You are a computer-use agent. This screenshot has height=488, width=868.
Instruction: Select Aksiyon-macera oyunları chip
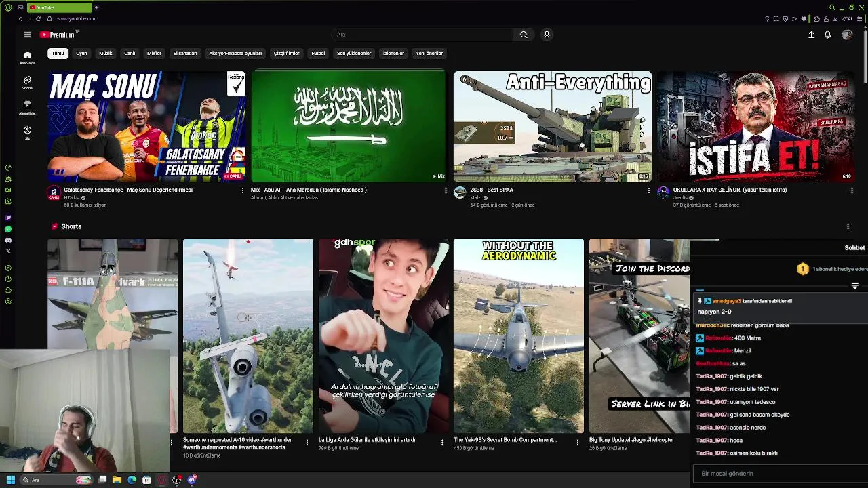pyautogui.click(x=235, y=54)
